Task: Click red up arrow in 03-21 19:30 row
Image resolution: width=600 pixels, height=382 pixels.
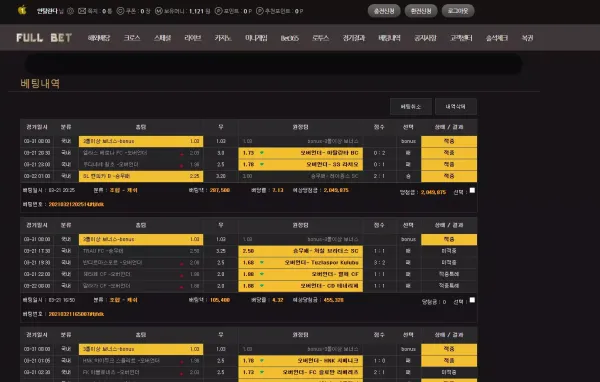Action: pyautogui.click(x=182, y=263)
